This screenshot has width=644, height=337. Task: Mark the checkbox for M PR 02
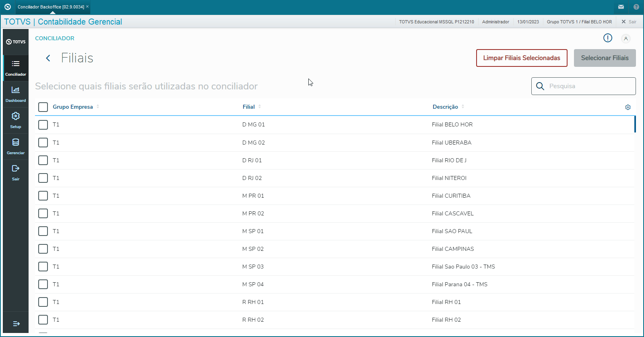click(x=43, y=213)
